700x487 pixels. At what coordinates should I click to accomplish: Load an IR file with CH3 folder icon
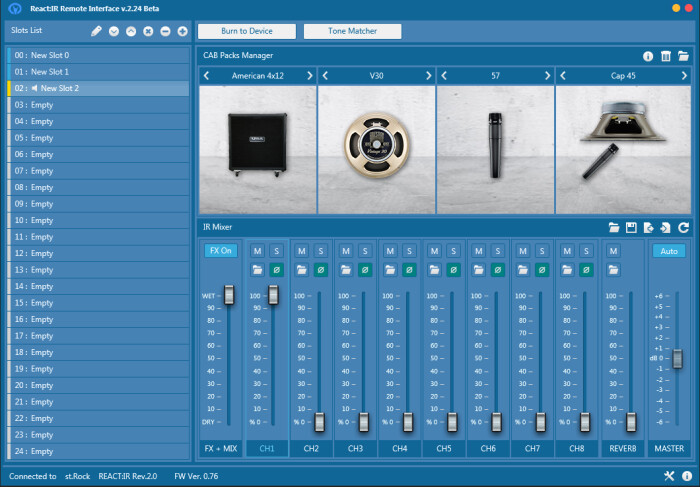[346, 269]
